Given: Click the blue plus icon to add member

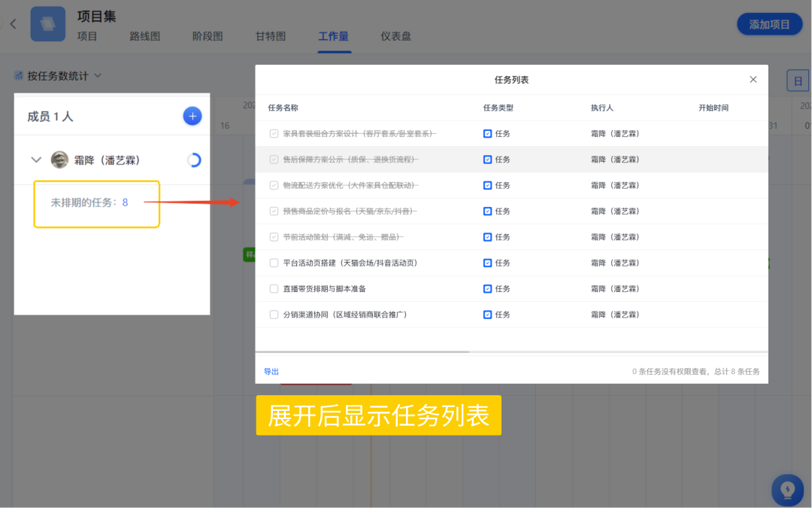Looking at the screenshot, I should point(192,116).
